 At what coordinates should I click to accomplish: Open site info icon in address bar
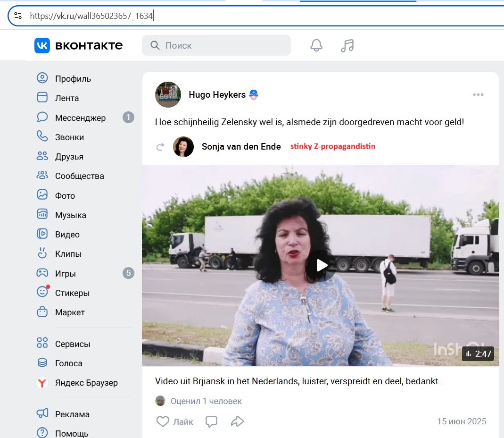[18, 16]
